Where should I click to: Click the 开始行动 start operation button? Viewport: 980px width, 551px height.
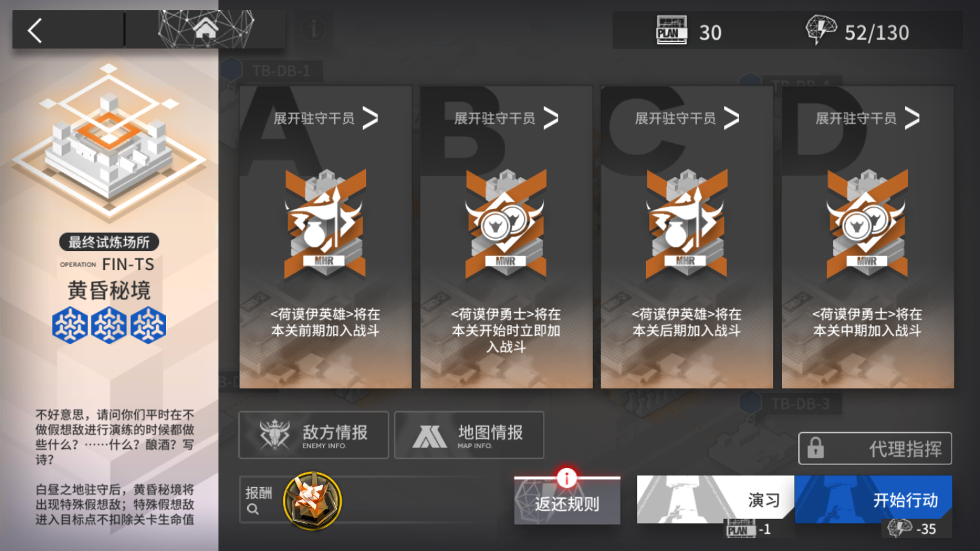[873, 499]
